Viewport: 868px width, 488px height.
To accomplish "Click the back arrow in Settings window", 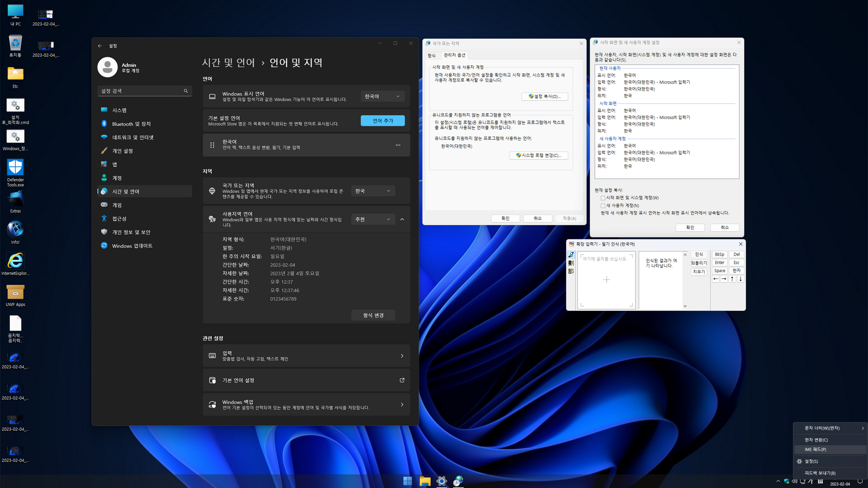I will (x=100, y=46).
